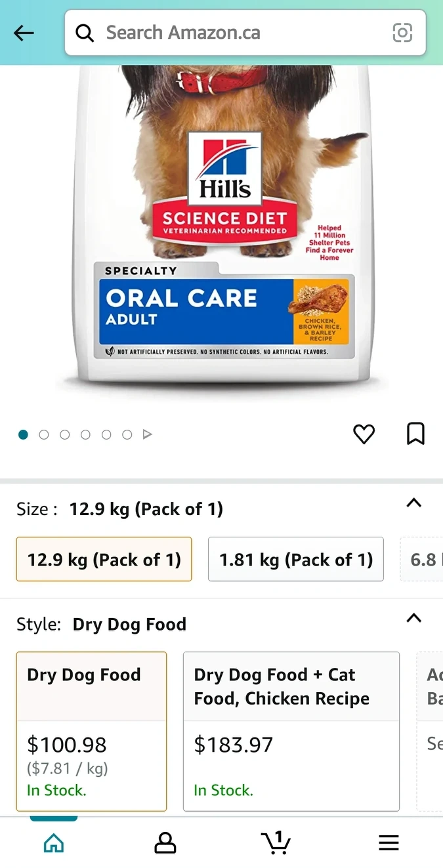Open the account profile icon

165,842
